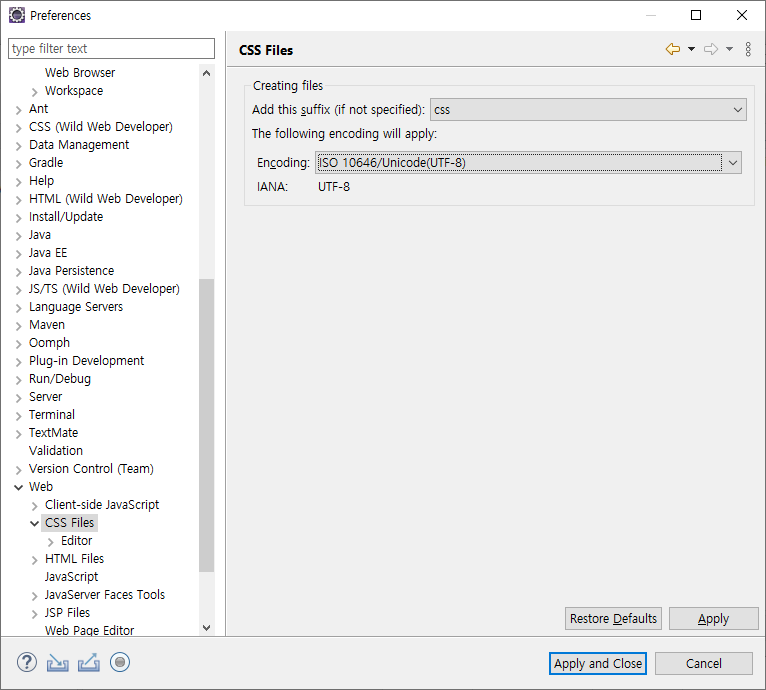Select HTML (Wild Web Developer) item

[106, 199]
